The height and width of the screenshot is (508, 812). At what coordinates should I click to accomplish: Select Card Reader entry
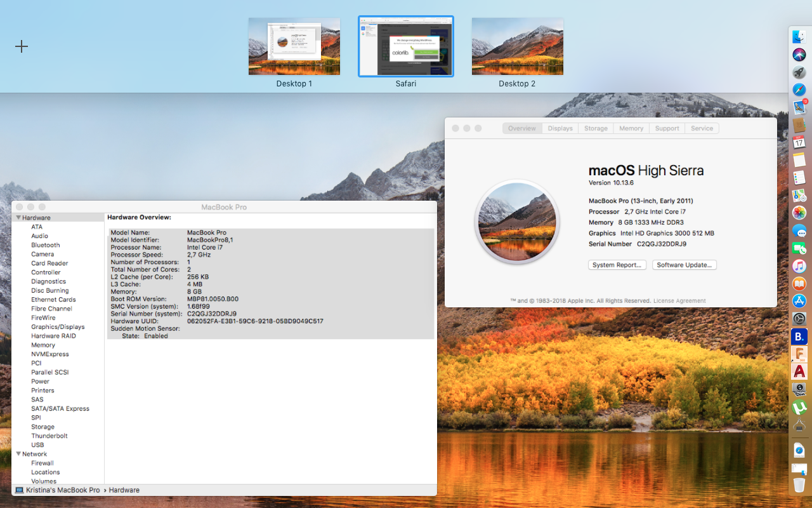point(49,263)
